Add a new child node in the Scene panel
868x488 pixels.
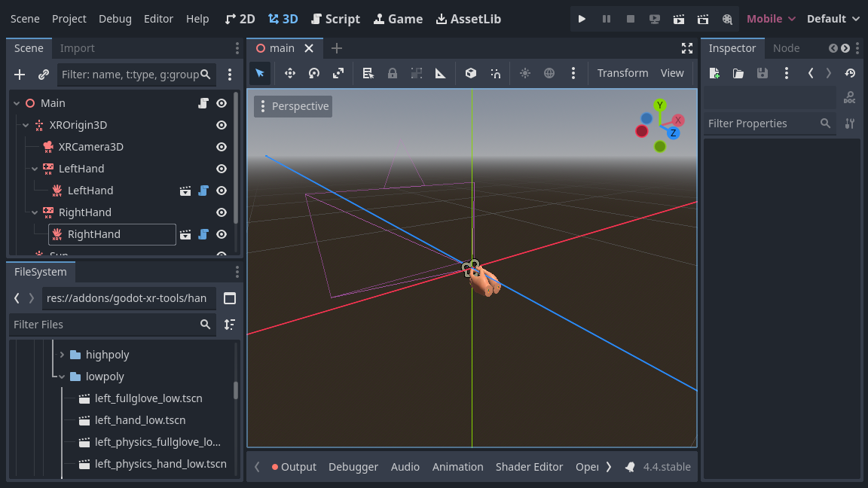coord(19,75)
